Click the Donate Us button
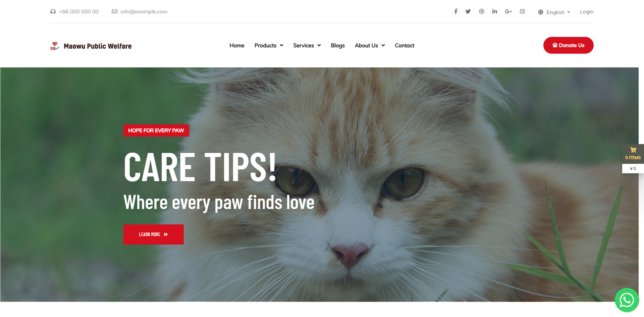Screen dimensions: 644x317 [x=568, y=45]
